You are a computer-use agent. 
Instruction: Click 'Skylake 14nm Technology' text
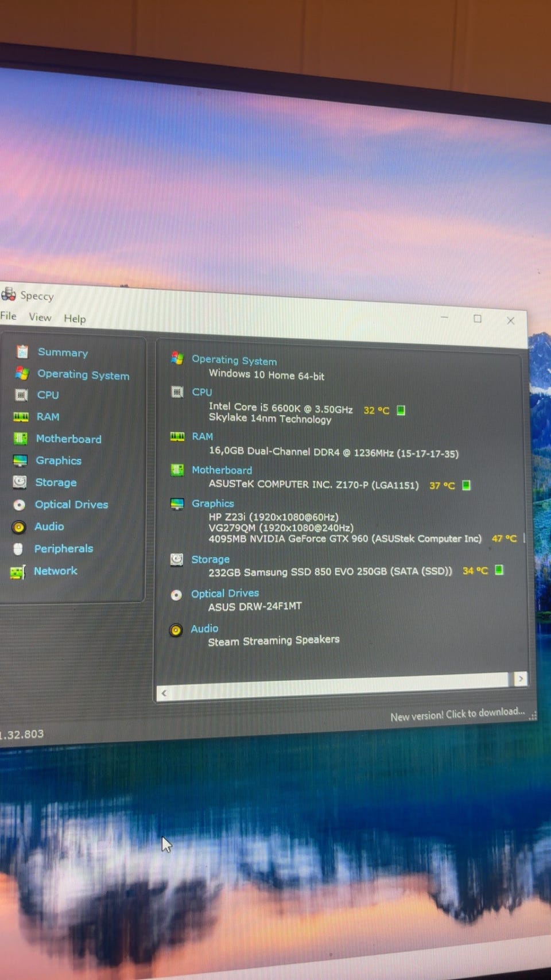click(270, 419)
